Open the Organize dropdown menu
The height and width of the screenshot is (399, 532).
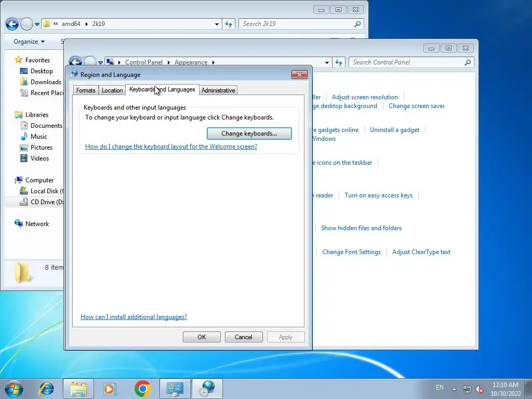click(29, 42)
